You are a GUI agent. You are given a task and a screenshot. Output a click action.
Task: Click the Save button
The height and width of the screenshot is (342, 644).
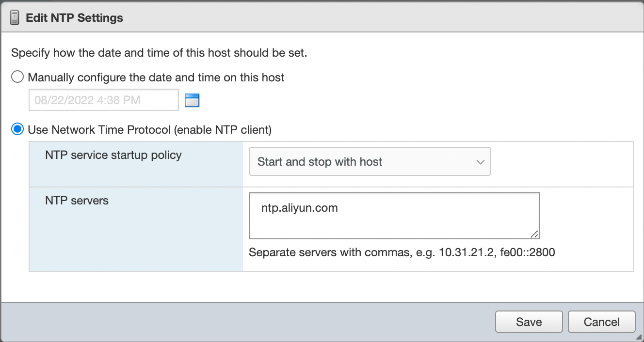click(529, 322)
